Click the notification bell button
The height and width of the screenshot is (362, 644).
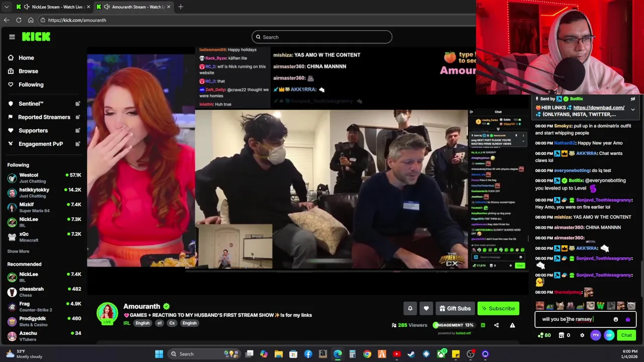410,309
